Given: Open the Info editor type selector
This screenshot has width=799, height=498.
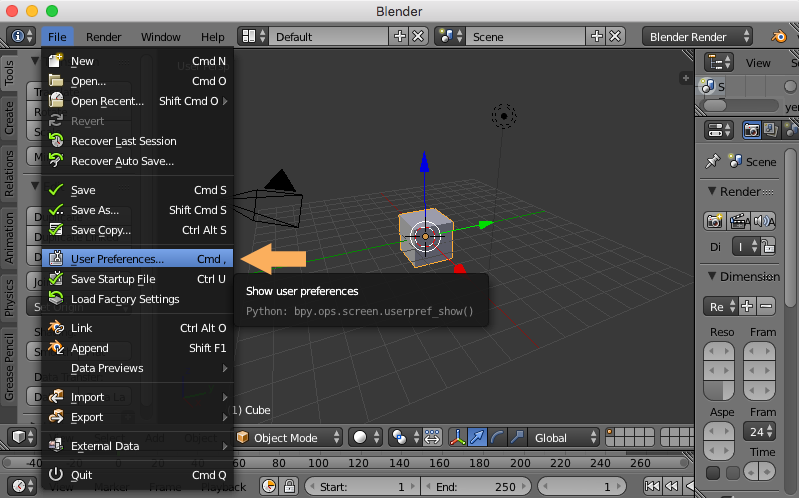Looking at the screenshot, I should [21, 37].
